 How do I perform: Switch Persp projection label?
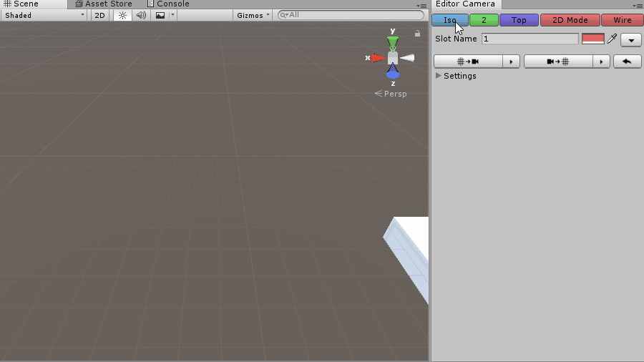391,94
